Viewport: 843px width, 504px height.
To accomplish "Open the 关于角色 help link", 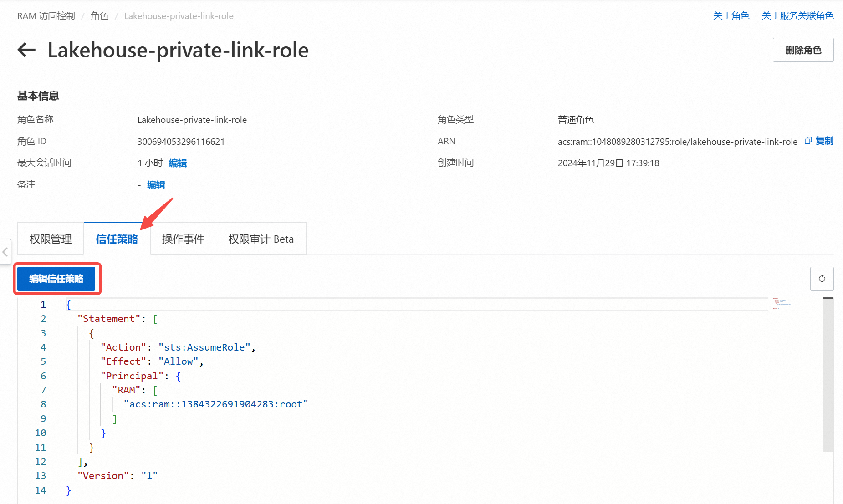I will click(x=731, y=16).
